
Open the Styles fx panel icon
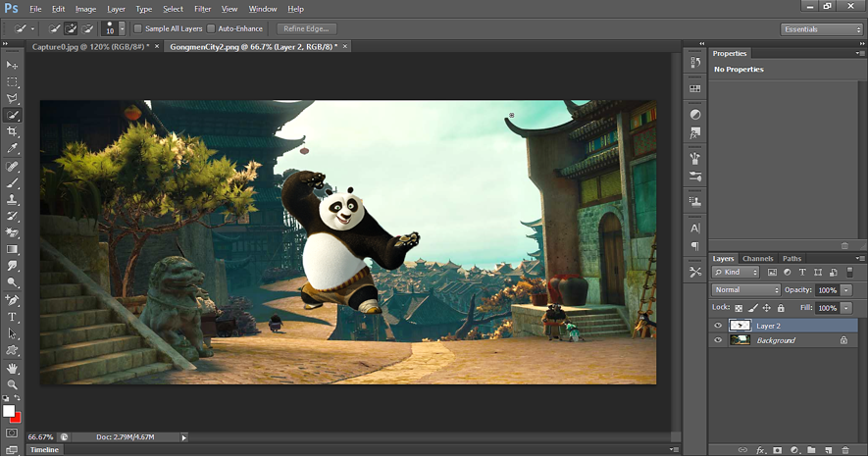point(695,133)
